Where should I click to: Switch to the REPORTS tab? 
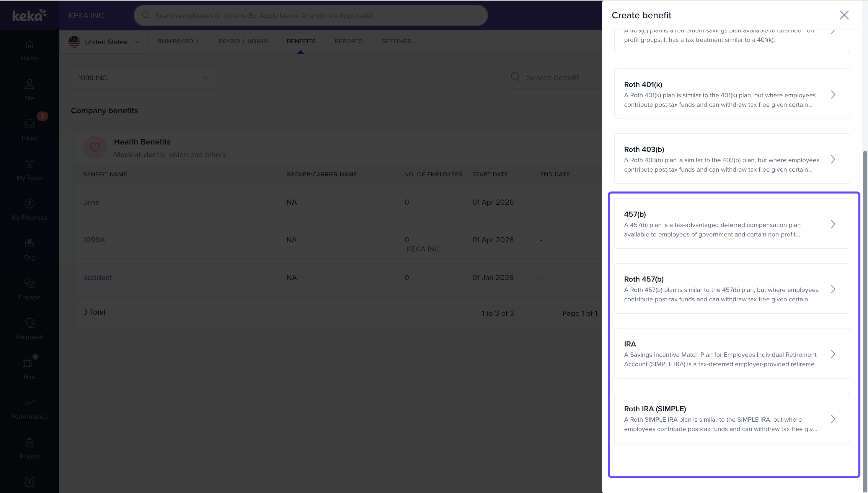tap(348, 41)
